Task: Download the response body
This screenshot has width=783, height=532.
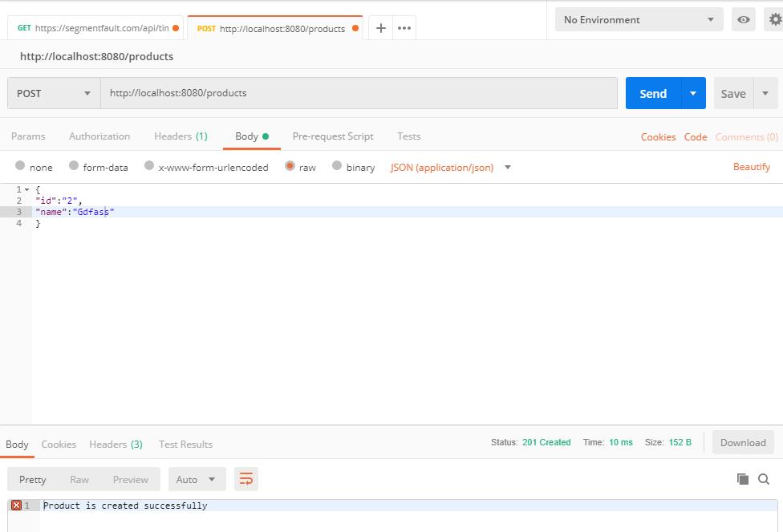Action: click(x=742, y=442)
